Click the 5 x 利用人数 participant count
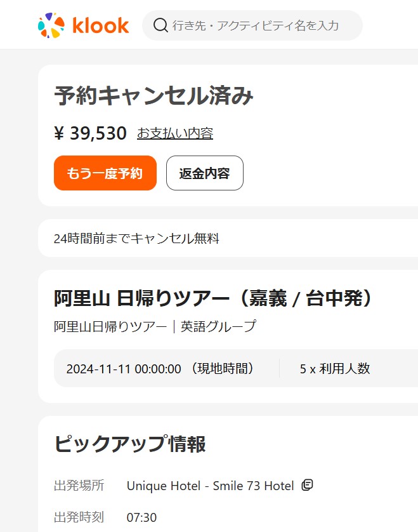Screen dimensions: 418x532 coord(334,369)
